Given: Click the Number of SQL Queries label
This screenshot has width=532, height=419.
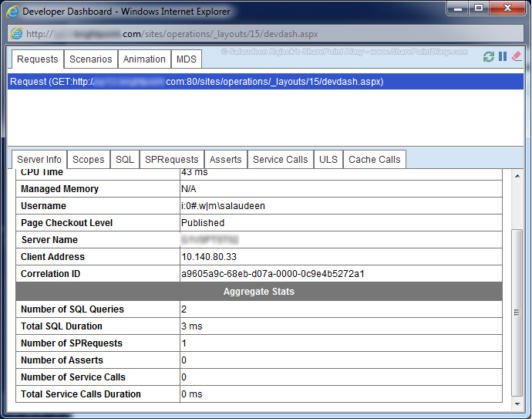Looking at the screenshot, I should pyautogui.click(x=72, y=309).
